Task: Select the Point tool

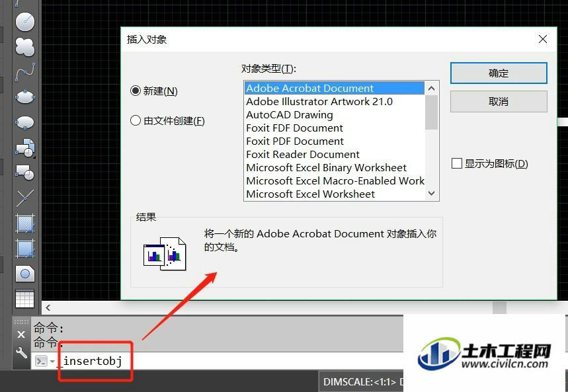Action: (x=25, y=198)
